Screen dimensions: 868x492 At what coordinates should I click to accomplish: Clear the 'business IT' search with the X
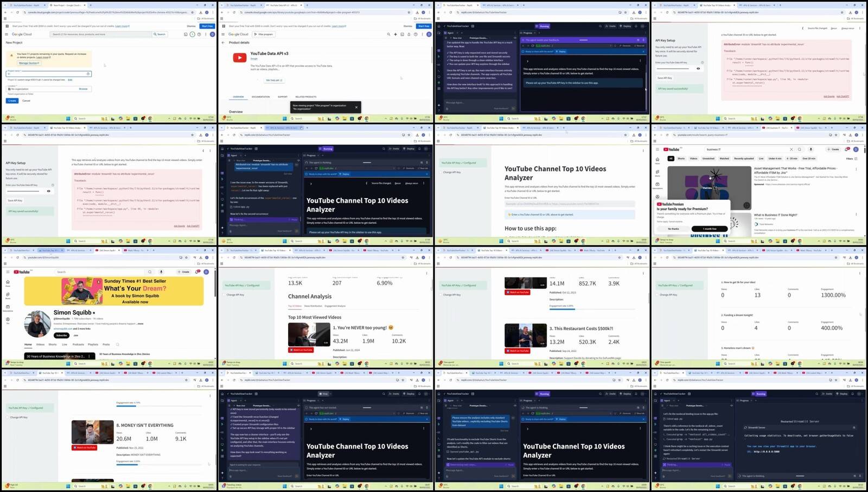[791, 149]
